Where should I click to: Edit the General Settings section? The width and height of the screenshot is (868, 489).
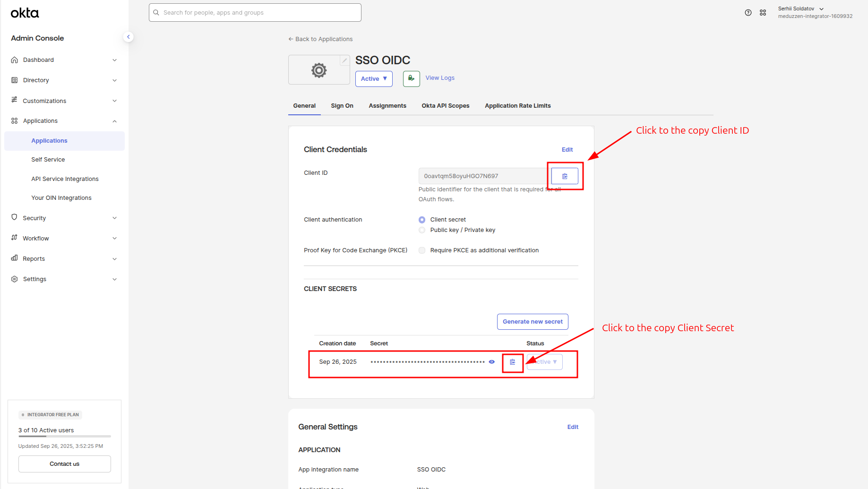(573, 427)
